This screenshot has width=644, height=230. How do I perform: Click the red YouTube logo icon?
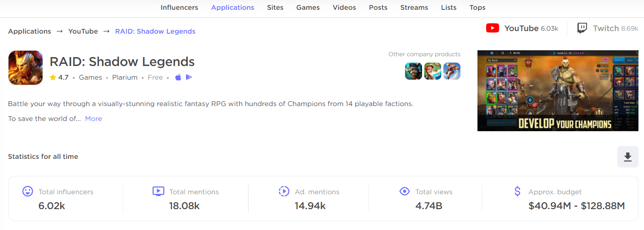(492, 29)
